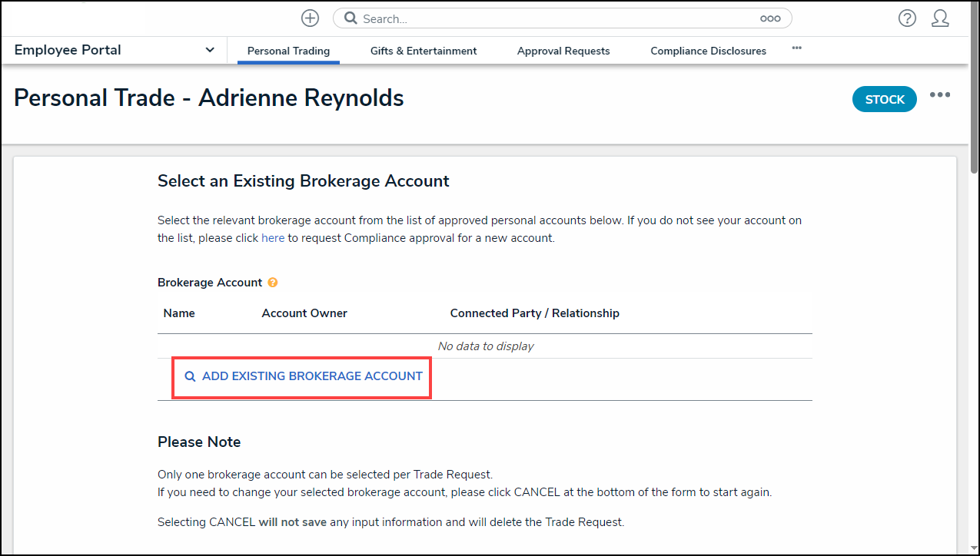This screenshot has width=980, height=556.
Task: Select the Compliance Disclosures tab
Action: [x=708, y=51]
